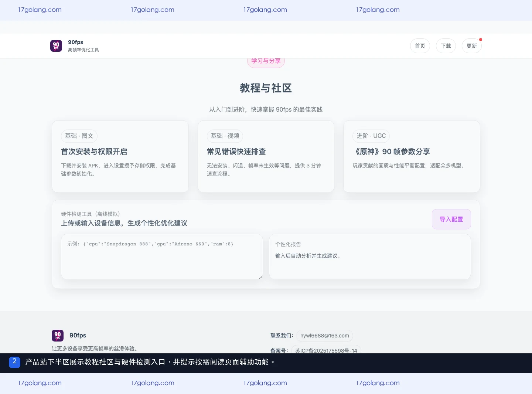Viewport: 532px width, 394px height.
Task: Click the 从入门到进阶 subtitle text
Action: point(266,109)
